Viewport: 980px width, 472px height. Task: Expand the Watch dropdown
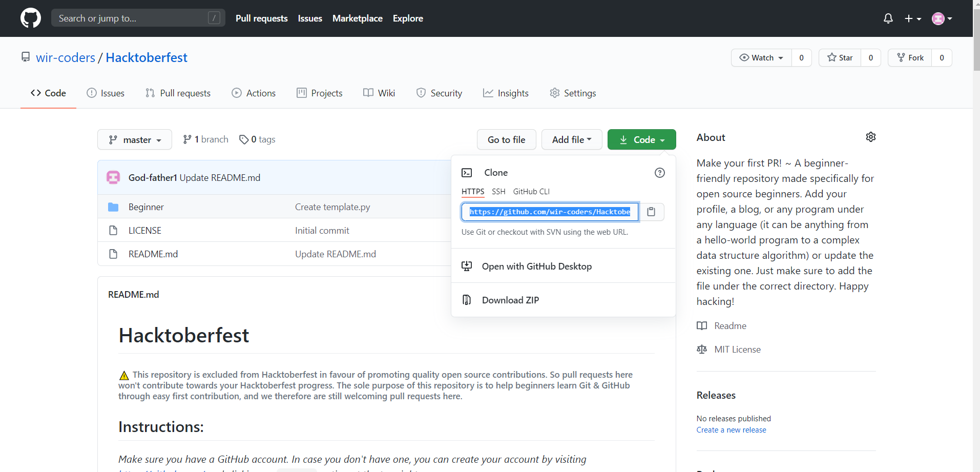point(761,57)
